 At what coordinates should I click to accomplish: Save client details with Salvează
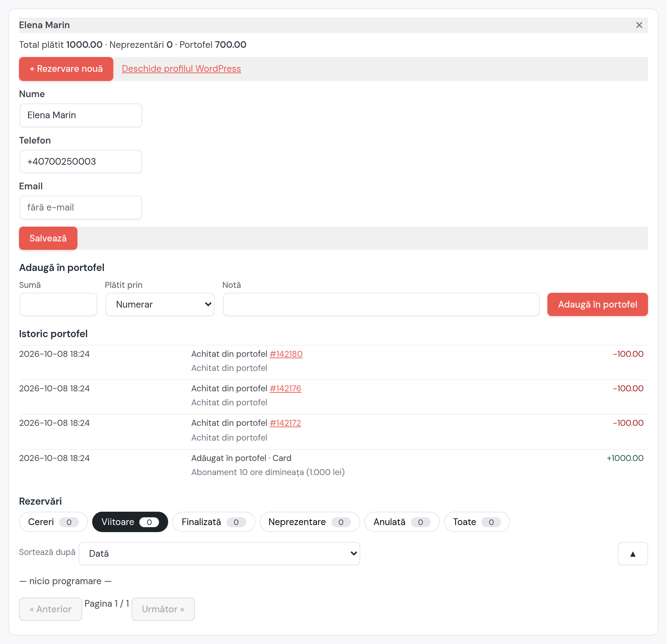click(x=48, y=238)
